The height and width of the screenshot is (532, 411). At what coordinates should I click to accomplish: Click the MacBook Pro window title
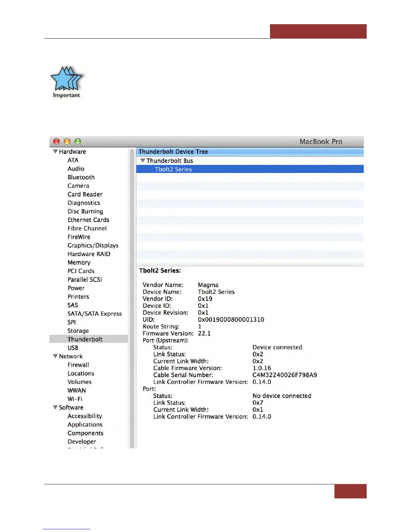pos(321,141)
